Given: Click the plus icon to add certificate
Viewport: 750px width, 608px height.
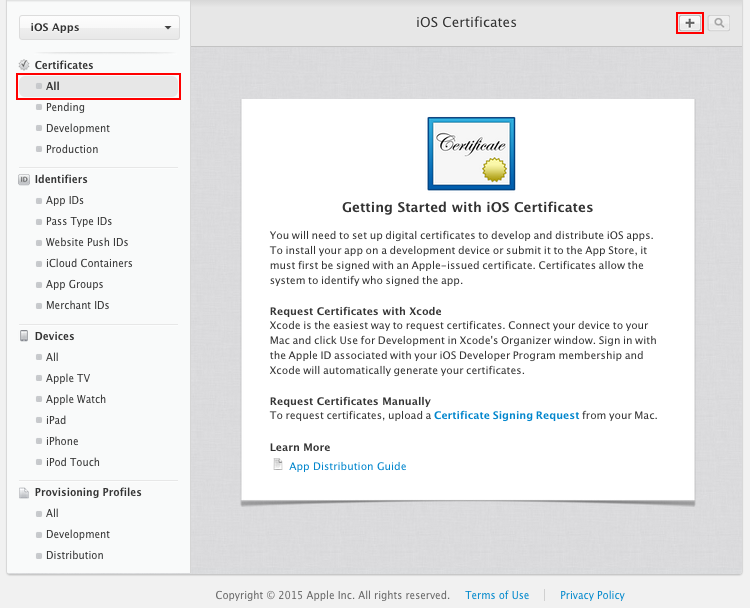Looking at the screenshot, I should pyautogui.click(x=690, y=23).
